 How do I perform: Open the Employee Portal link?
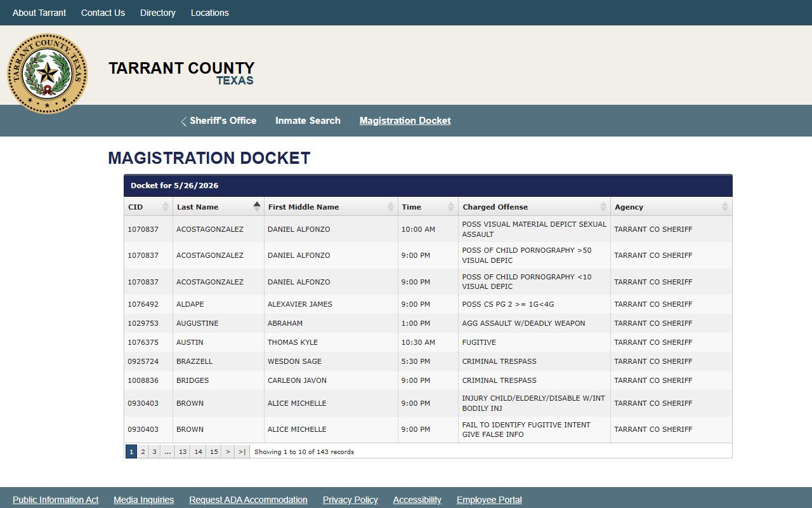[489, 500]
